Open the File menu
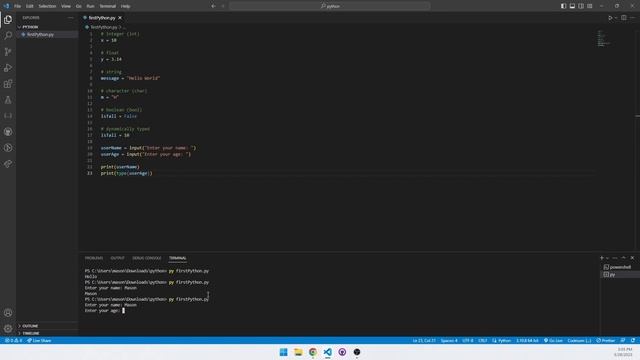Screen dimensions: 640x360 (x=18, y=6)
